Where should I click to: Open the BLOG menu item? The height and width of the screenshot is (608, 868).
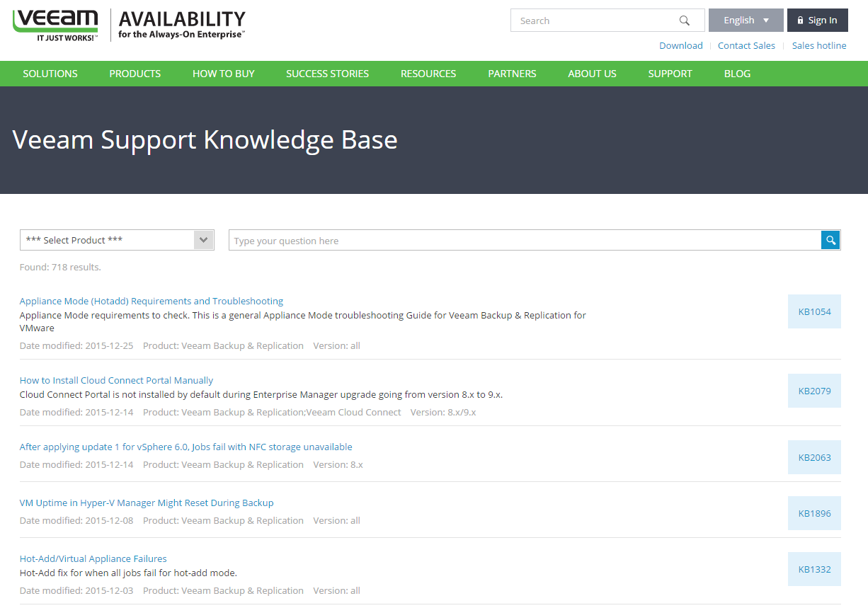click(737, 74)
